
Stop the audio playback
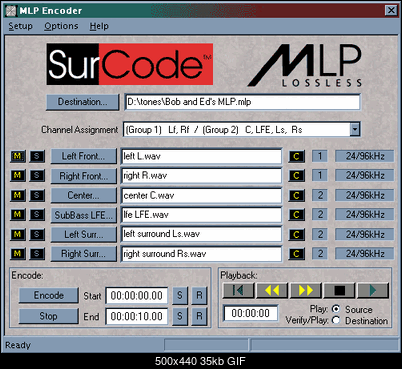pos(339,290)
